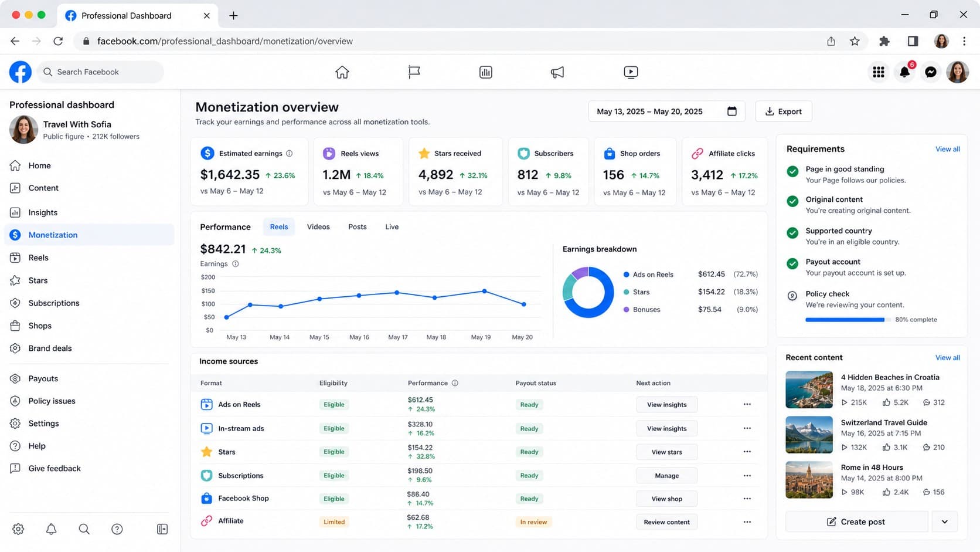The width and height of the screenshot is (980, 552).
Task: Open the 4 Hidden Beaches in Croatia thumbnail
Action: 809,390
